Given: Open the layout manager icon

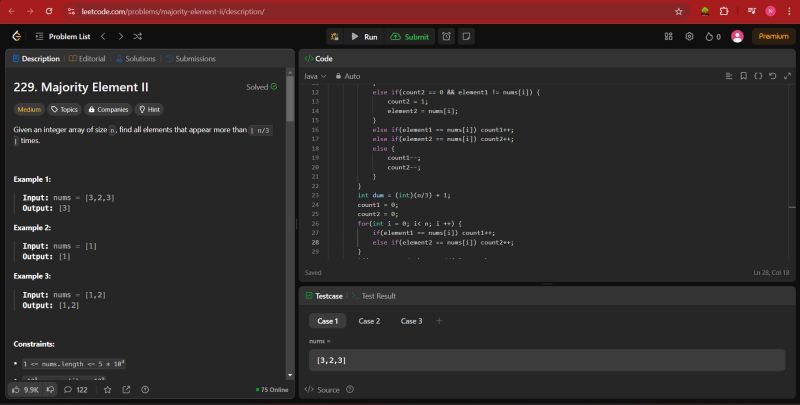Looking at the screenshot, I should pyautogui.click(x=668, y=36).
